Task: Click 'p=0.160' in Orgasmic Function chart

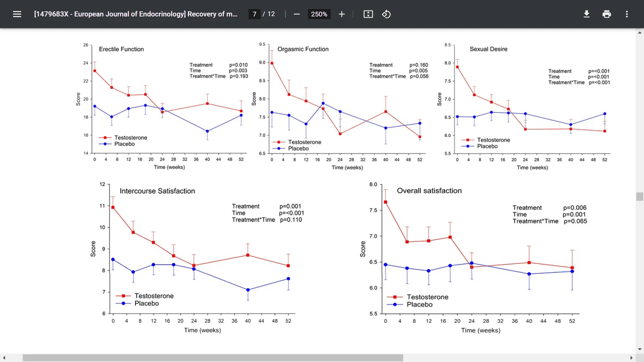Action: click(x=419, y=65)
